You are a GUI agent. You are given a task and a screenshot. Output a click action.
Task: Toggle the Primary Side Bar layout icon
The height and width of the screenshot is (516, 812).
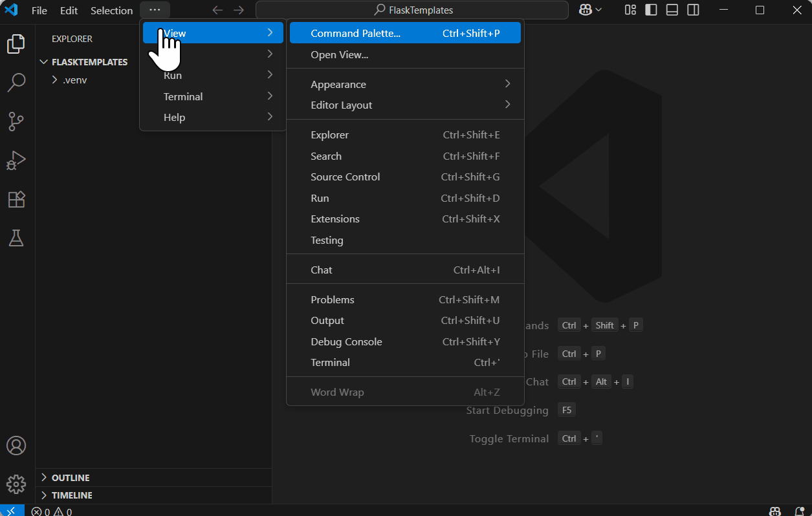tap(652, 10)
